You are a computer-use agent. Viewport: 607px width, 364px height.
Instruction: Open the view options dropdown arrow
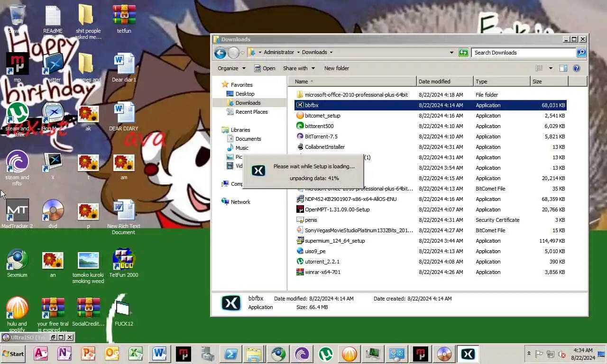551,68
